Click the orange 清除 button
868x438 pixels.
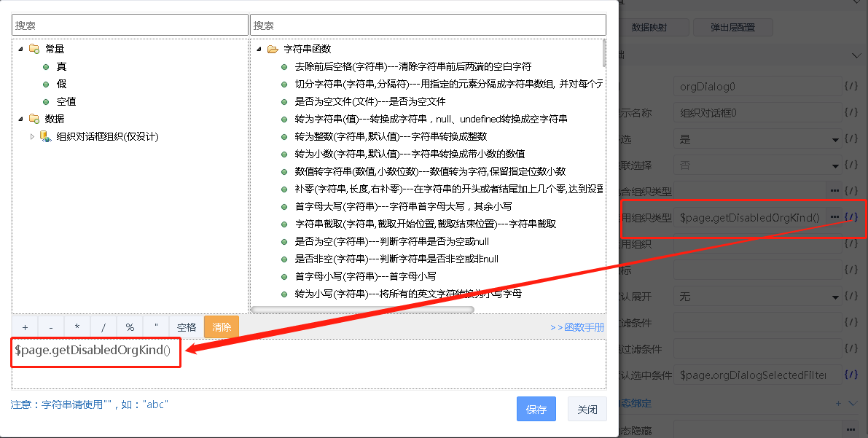coord(222,327)
